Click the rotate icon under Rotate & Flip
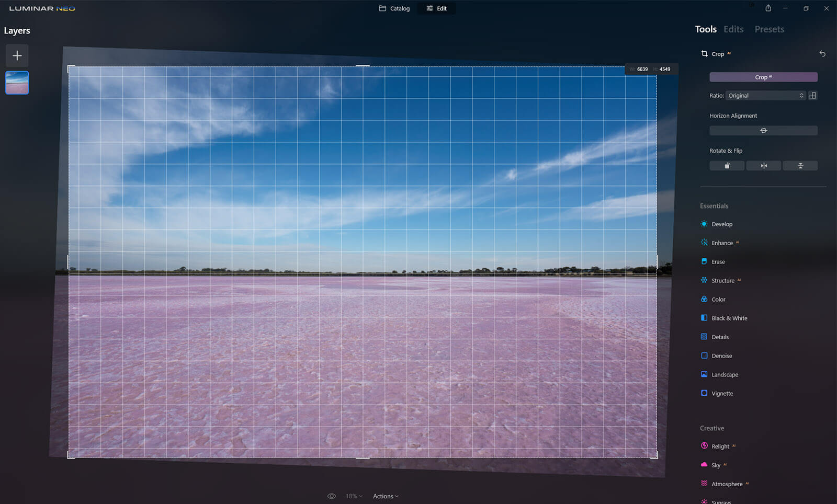This screenshot has height=504, width=837. 727,166
